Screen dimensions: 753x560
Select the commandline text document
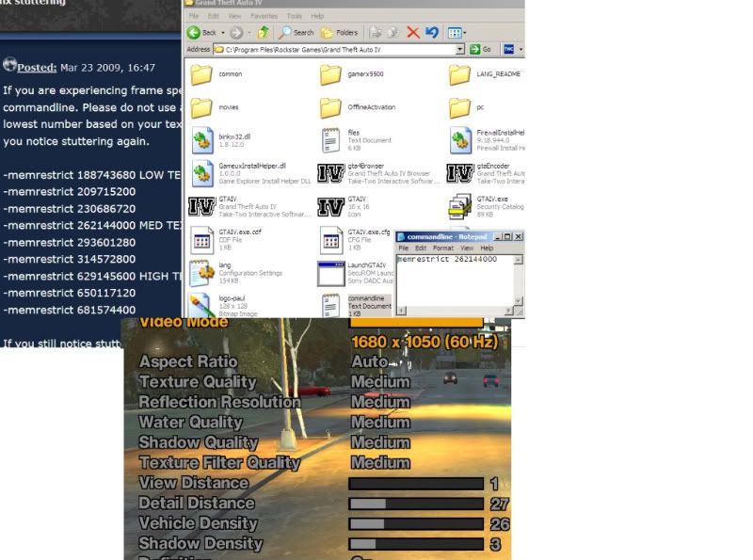pyautogui.click(x=356, y=306)
